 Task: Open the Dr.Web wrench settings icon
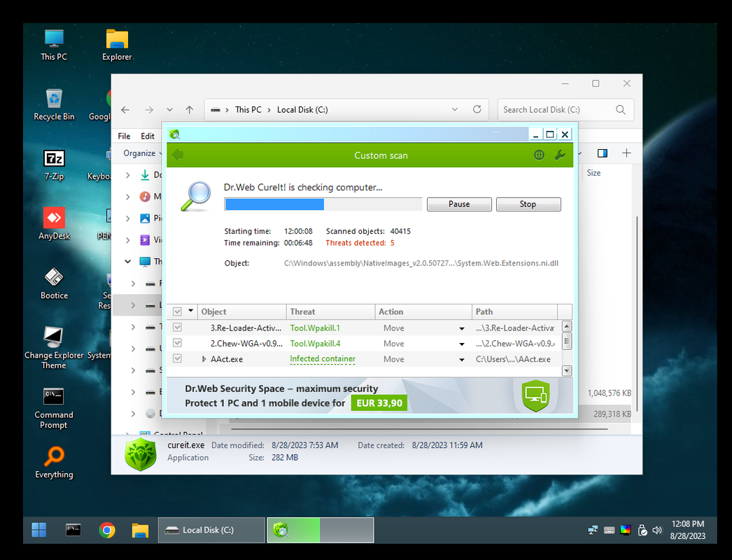pos(560,155)
